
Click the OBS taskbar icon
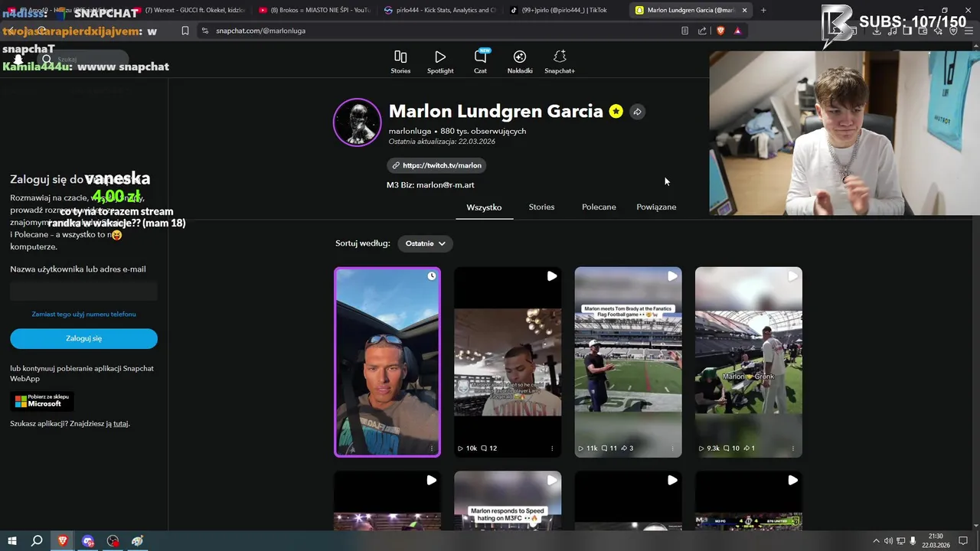click(x=113, y=541)
